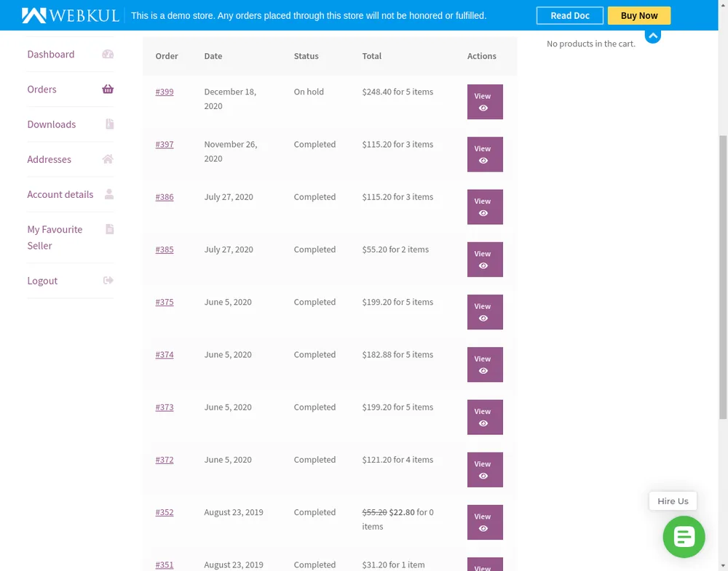Click View button on order #372 row
Image resolution: width=728 pixels, height=571 pixels.
click(485, 469)
